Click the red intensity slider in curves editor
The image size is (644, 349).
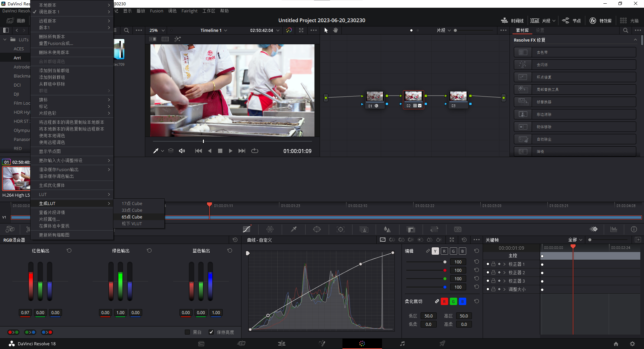point(445,270)
